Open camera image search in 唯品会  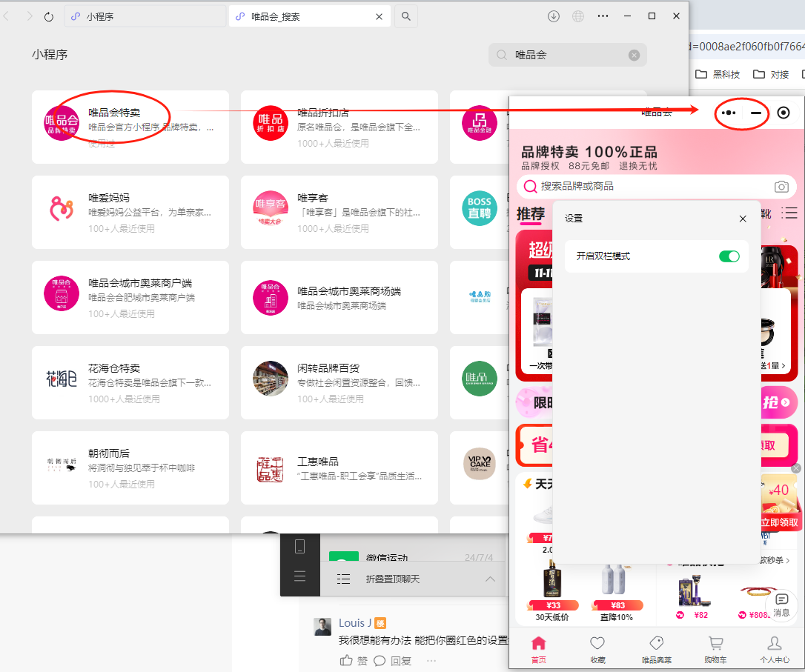(781, 186)
